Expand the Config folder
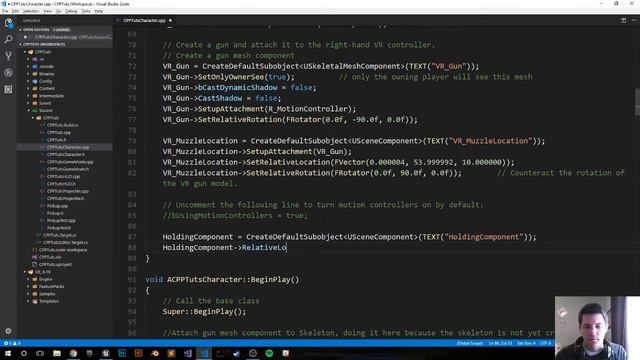 [x=45, y=81]
